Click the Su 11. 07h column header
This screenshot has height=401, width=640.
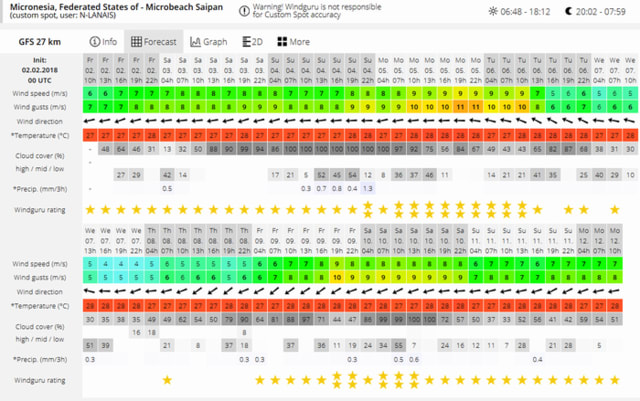coord(491,241)
